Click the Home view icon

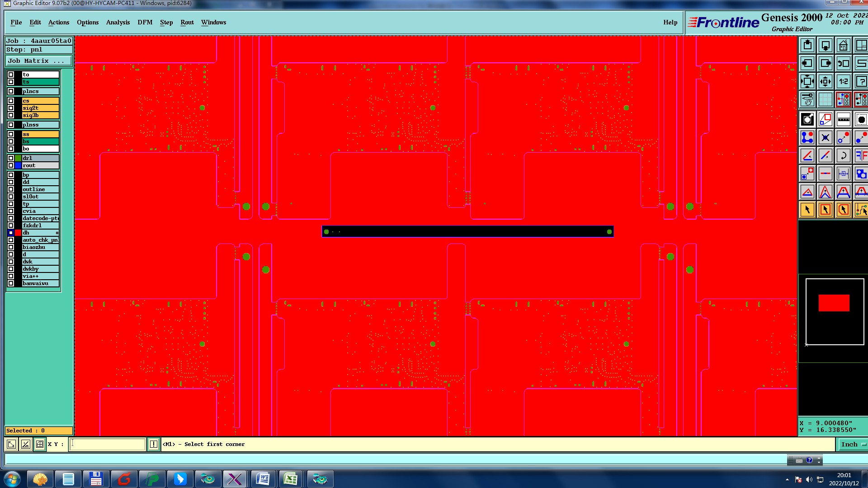pyautogui.click(x=843, y=46)
